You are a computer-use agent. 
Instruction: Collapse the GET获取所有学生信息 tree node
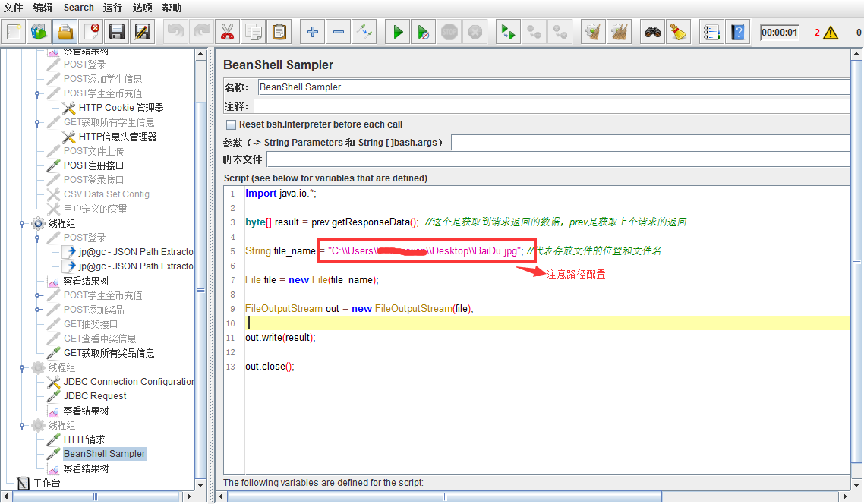(x=37, y=123)
